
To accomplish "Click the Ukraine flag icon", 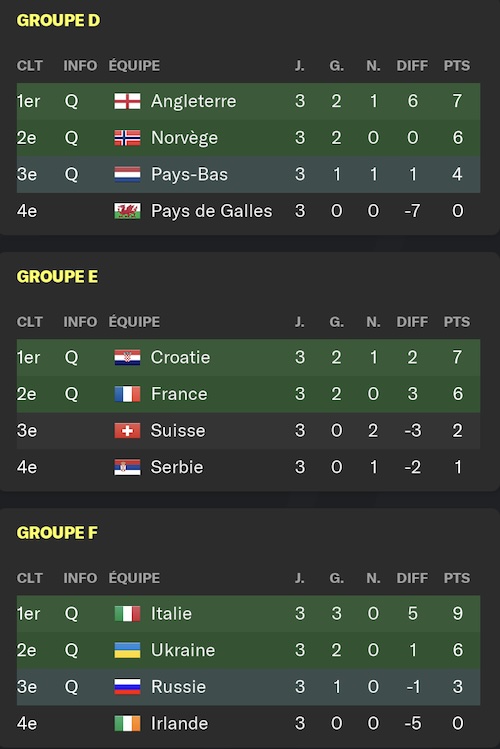I will [127, 650].
